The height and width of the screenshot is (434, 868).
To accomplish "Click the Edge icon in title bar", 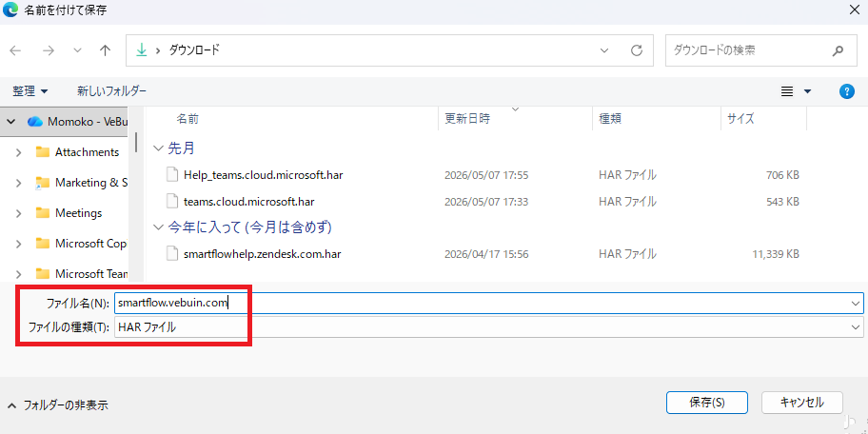I will (10, 10).
